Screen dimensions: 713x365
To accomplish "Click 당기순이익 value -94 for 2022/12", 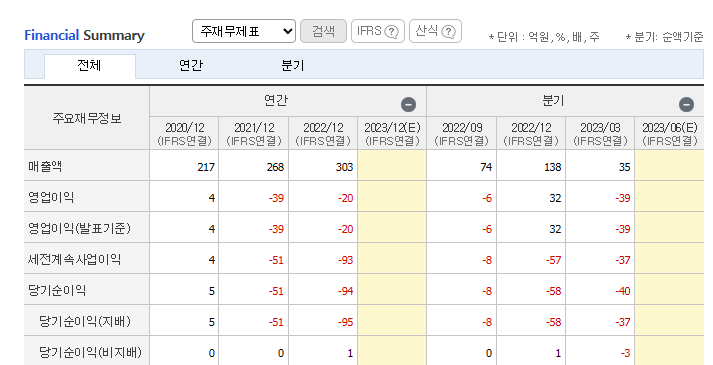I will coord(345,291).
